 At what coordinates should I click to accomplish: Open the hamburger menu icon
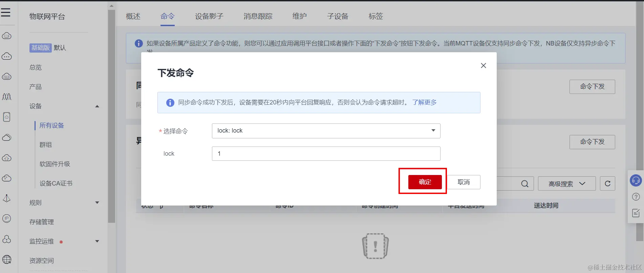point(5,13)
